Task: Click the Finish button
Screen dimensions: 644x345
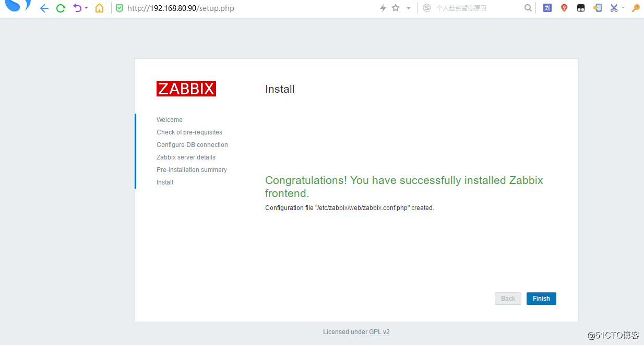Action: pyautogui.click(x=541, y=299)
